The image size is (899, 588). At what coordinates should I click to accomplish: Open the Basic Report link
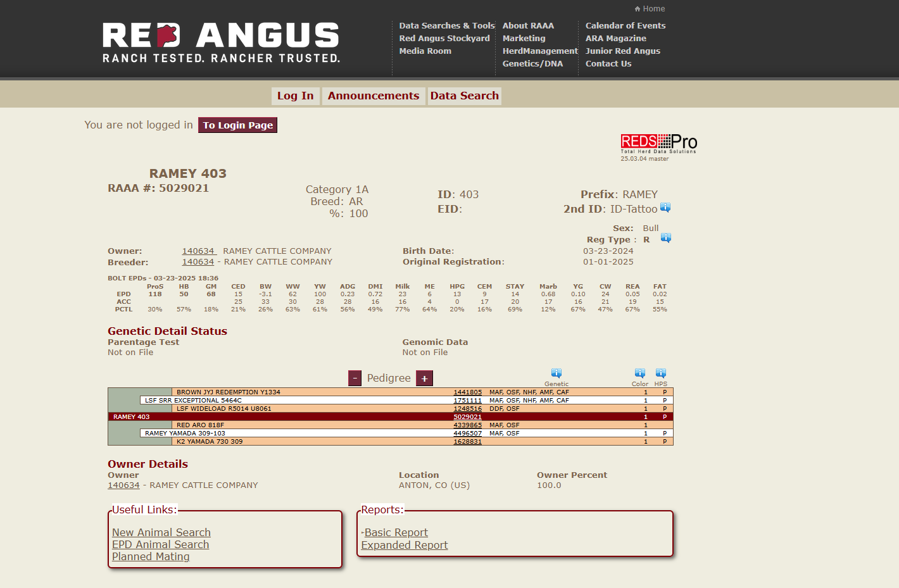tap(396, 533)
